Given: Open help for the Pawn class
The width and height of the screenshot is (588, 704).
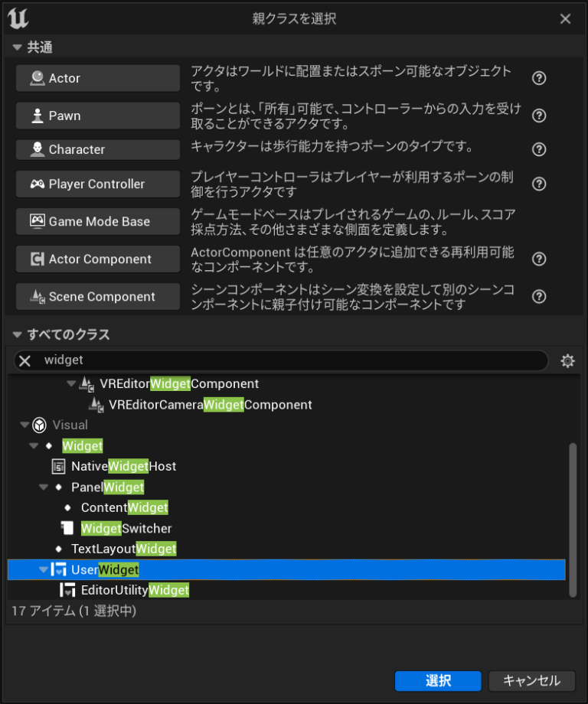Looking at the screenshot, I should click(539, 116).
